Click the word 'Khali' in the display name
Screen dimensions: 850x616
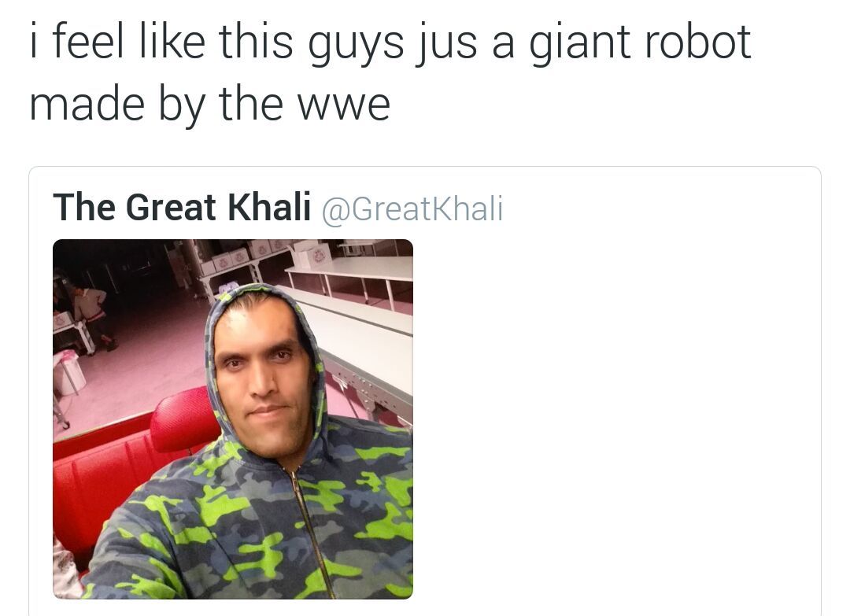tap(269, 207)
